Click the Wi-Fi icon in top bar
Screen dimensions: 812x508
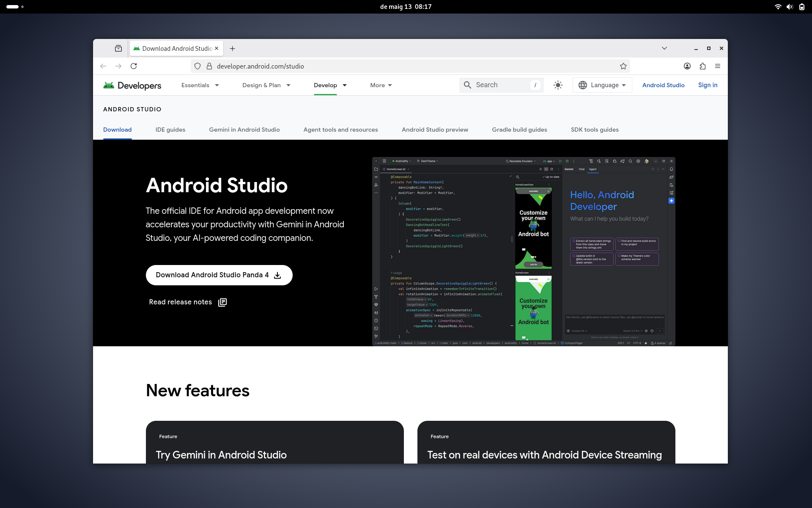pyautogui.click(x=778, y=7)
